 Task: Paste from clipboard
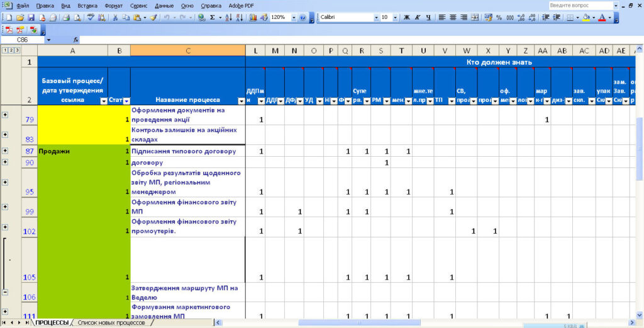tap(137, 18)
